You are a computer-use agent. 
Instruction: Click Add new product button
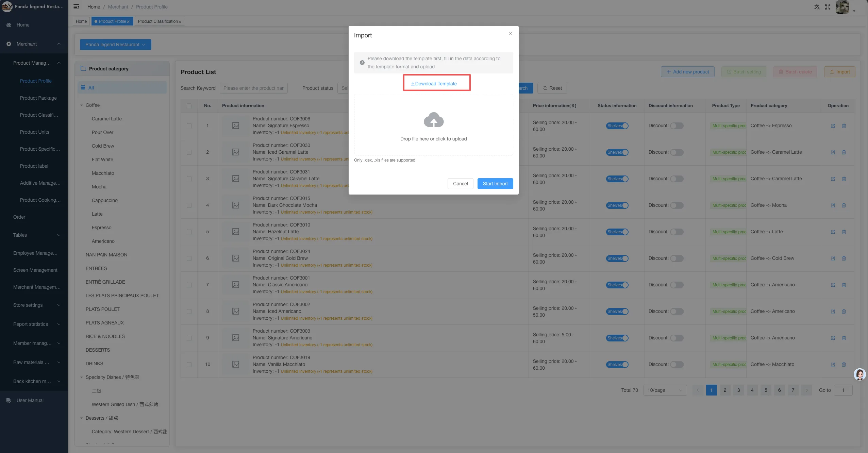(687, 72)
